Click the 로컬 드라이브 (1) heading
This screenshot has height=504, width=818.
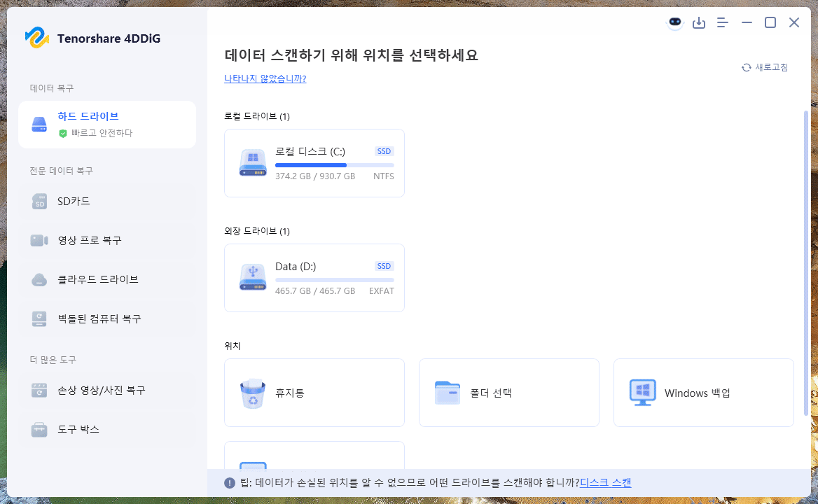[x=256, y=116]
